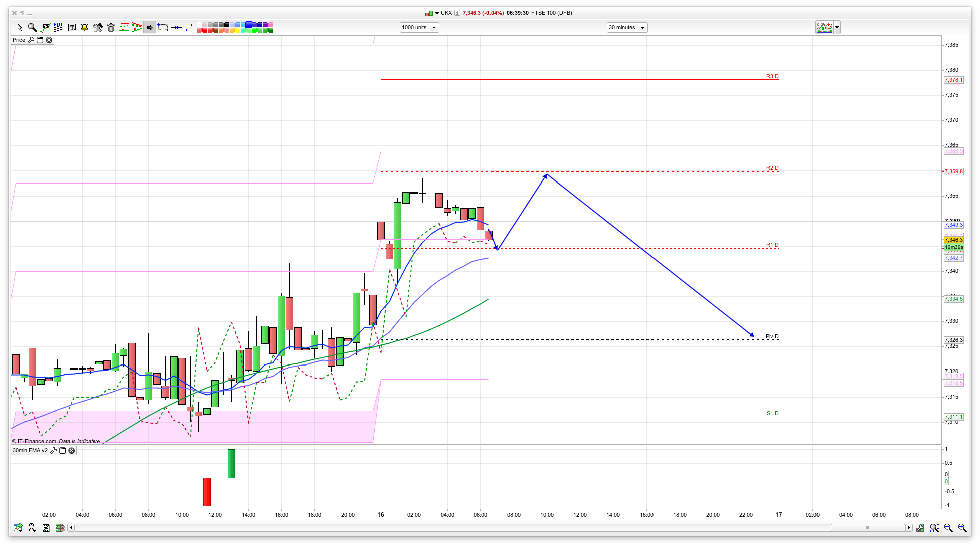Pick the bright red color swatch
The image size is (980, 547).
click(x=205, y=30)
